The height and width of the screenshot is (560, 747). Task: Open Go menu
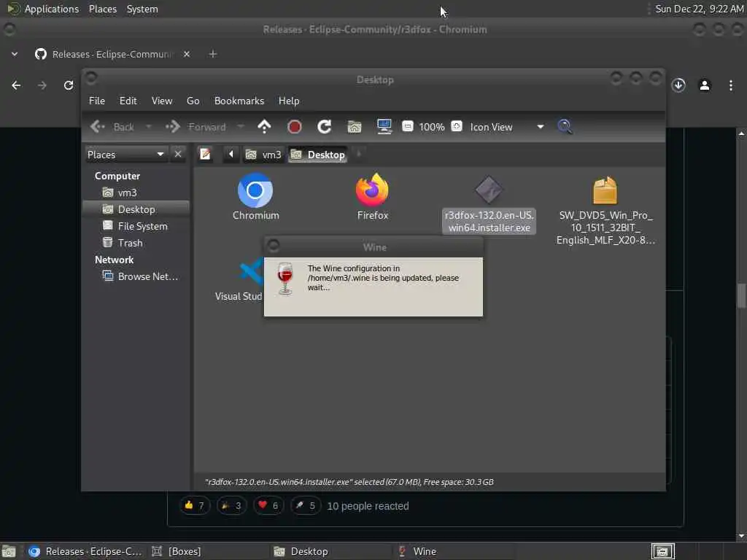click(193, 101)
